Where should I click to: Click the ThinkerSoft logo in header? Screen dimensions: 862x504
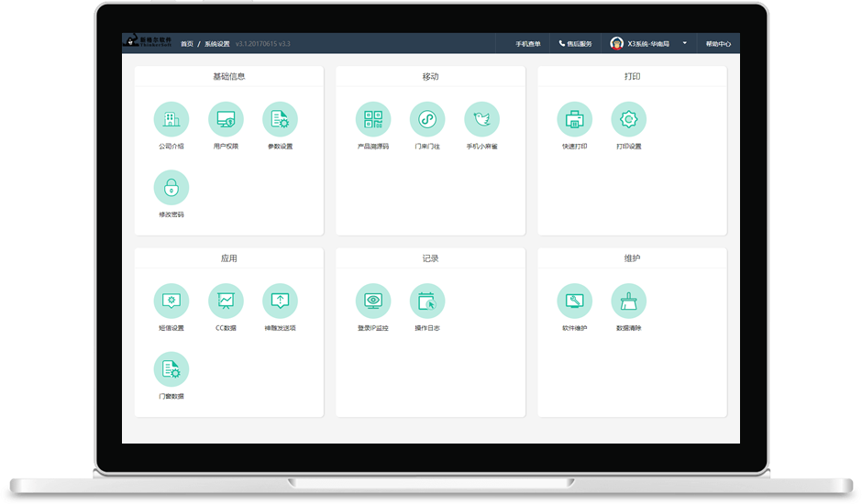[x=148, y=41]
